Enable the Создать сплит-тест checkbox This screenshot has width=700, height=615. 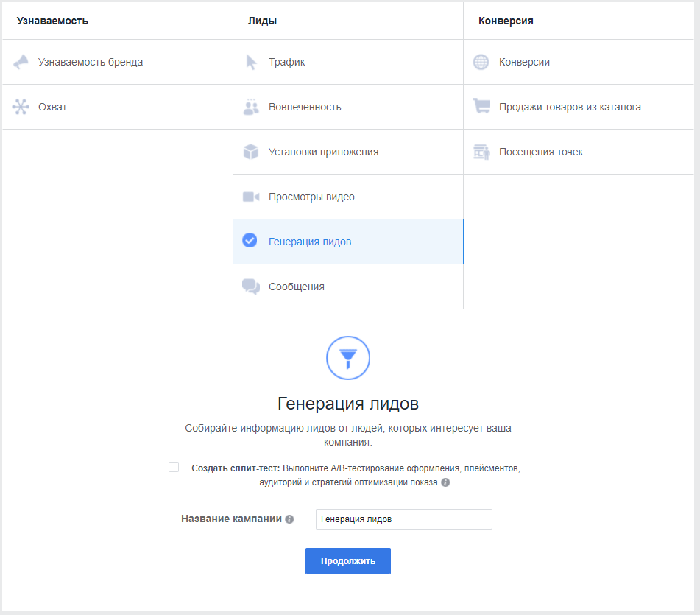tap(174, 467)
